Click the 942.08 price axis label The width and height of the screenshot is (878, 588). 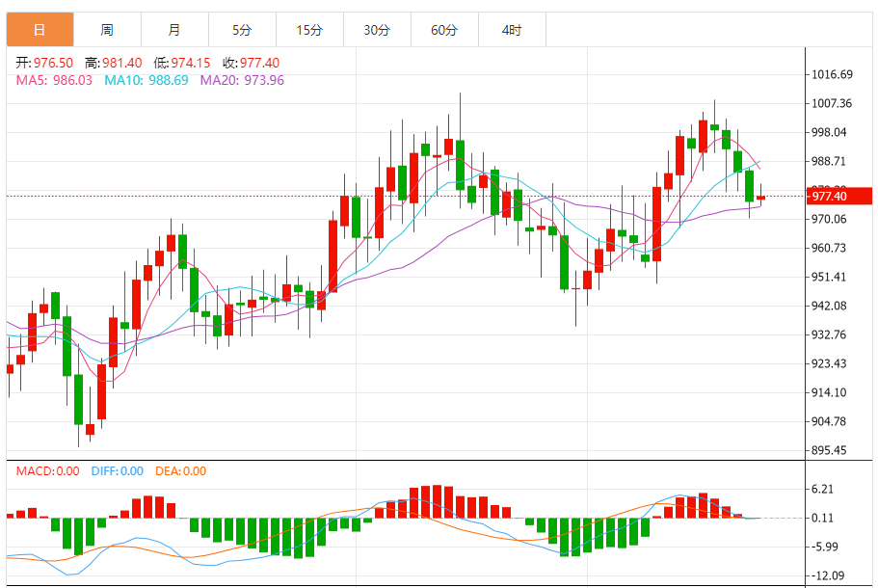point(829,306)
